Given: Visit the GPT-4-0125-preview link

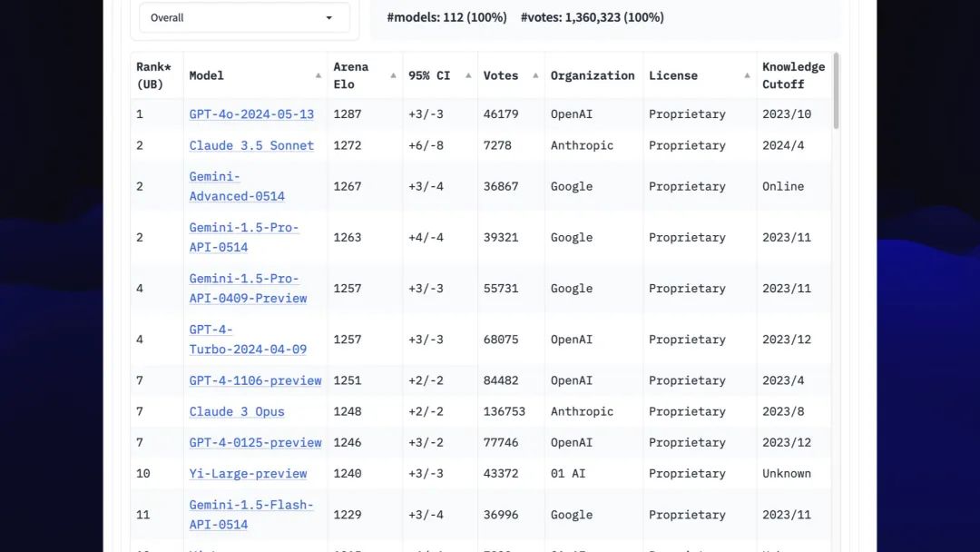Looking at the screenshot, I should (x=255, y=443).
